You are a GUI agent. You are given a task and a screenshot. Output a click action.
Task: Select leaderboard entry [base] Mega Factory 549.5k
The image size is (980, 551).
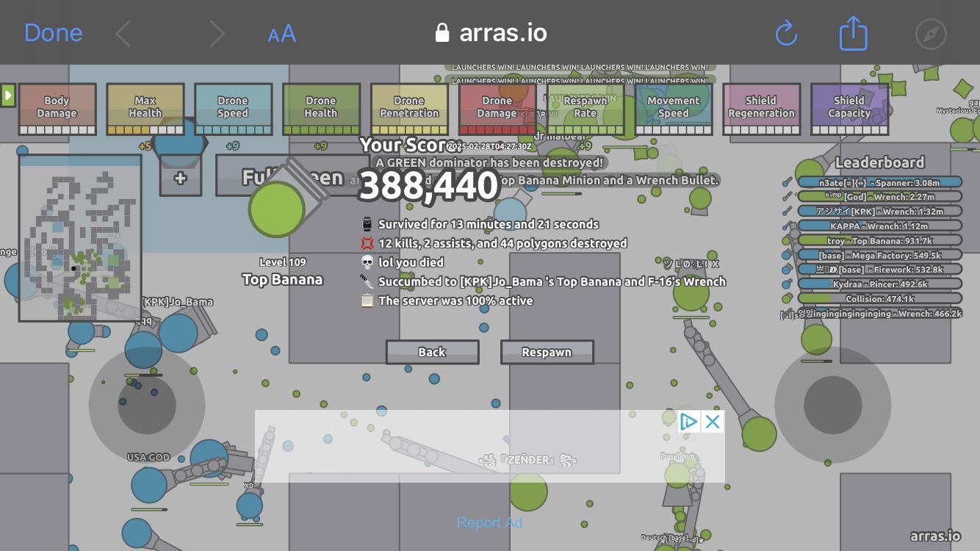click(x=879, y=255)
